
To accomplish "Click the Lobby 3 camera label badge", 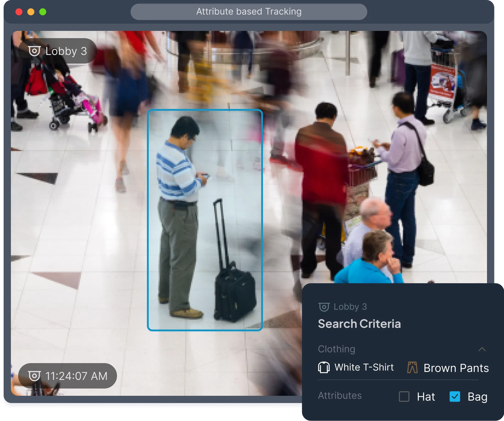I will [x=57, y=51].
